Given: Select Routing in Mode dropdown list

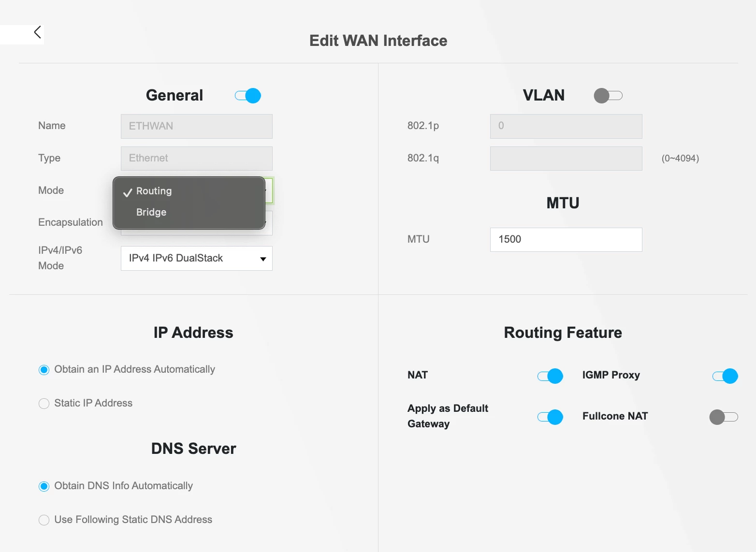Looking at the screenshot, I should coord(154,191).
